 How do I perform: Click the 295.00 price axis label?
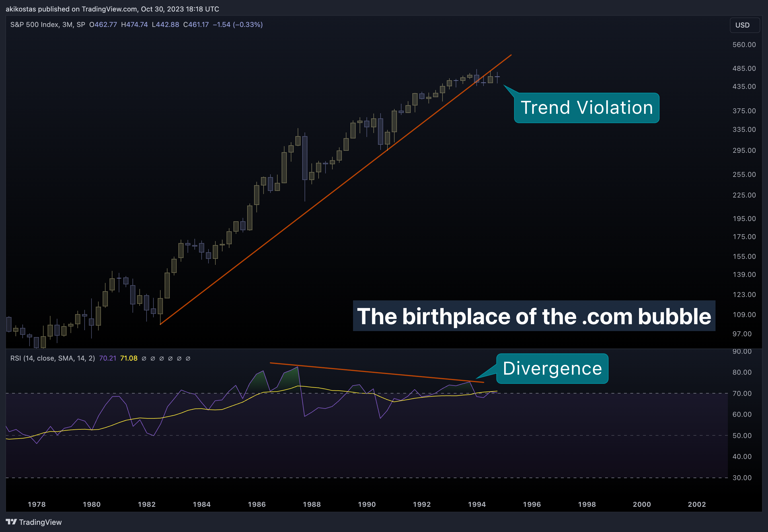[744, 150]
